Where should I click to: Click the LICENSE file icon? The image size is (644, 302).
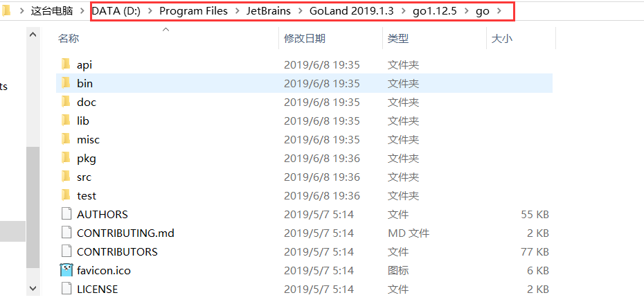[x=66, y=289]
